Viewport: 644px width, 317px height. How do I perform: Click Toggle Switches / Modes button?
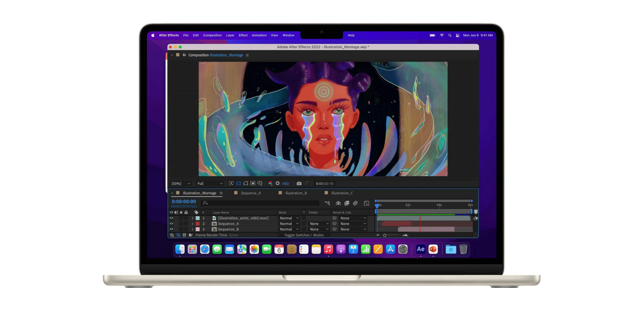click(x=304, y=235)
